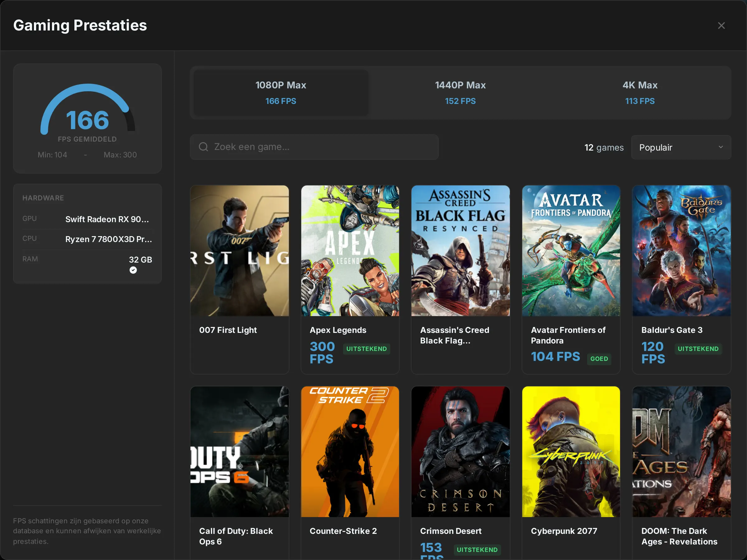Click Crimson Desert UITSTEKEND badge

[x=477, y=550]
